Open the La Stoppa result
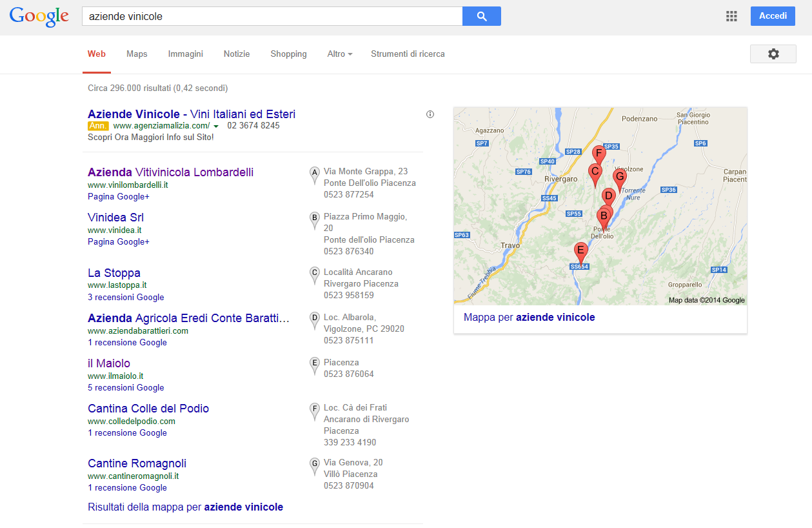The width and height of the screenshot is (812, 528). (x=114, y=273)
